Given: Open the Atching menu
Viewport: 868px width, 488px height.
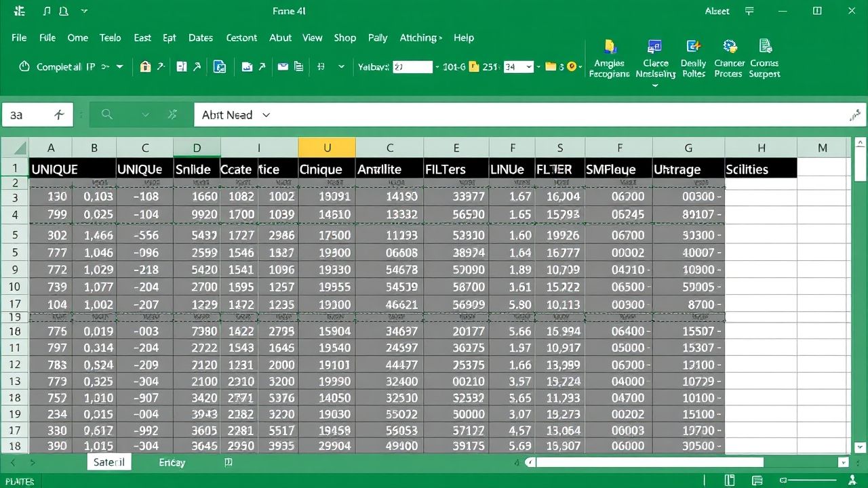Looking at the screenshot, I should coord(420,38).
